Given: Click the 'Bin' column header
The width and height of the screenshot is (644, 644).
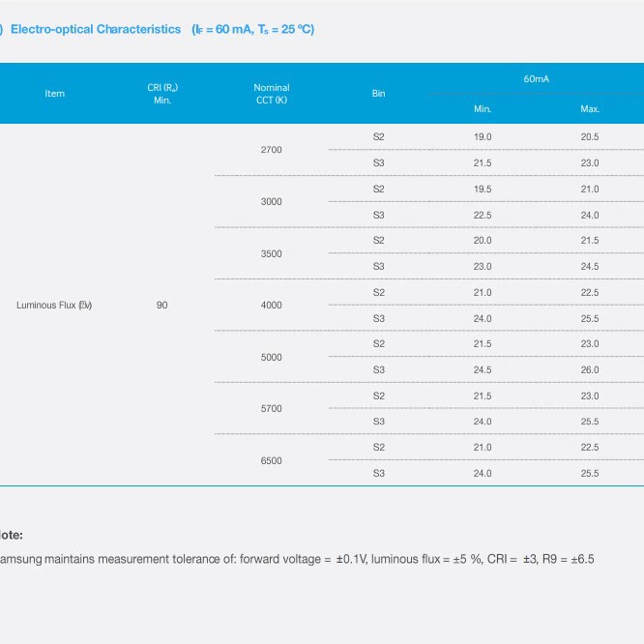Looking at the screenshot, I should (379, 93).
